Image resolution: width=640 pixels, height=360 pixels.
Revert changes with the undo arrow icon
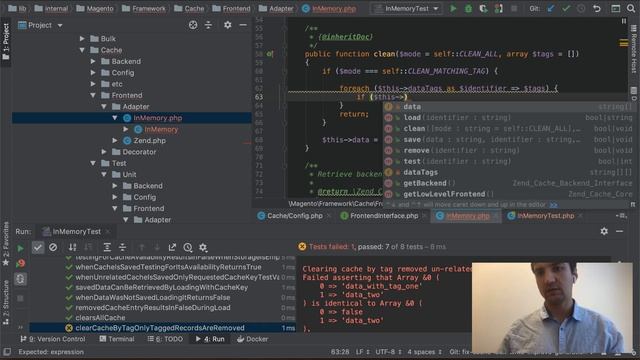point(596,8)
